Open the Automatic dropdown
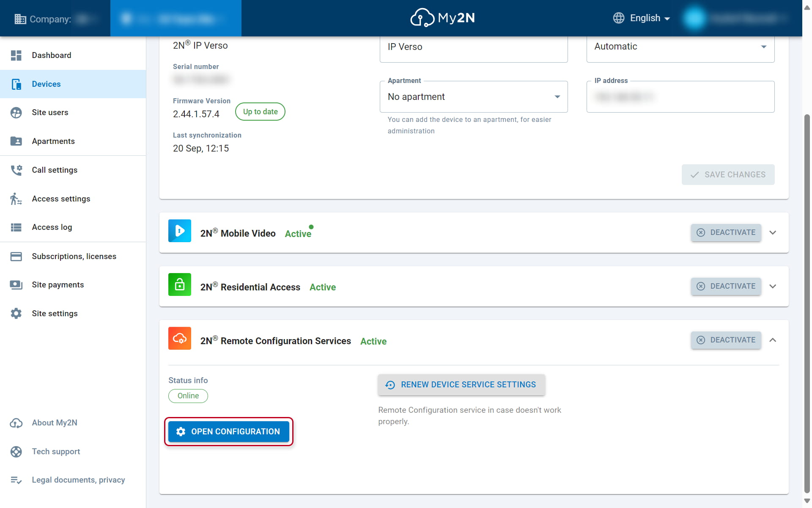 pos(680,47)
